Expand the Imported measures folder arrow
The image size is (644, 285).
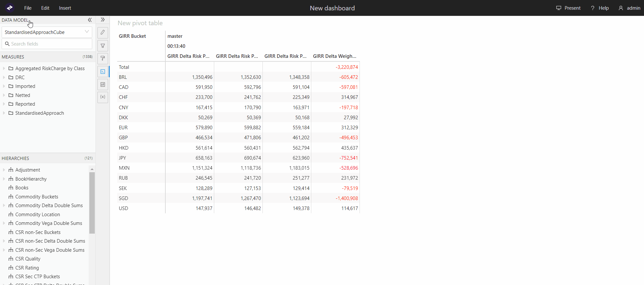[x=4, y=86]
